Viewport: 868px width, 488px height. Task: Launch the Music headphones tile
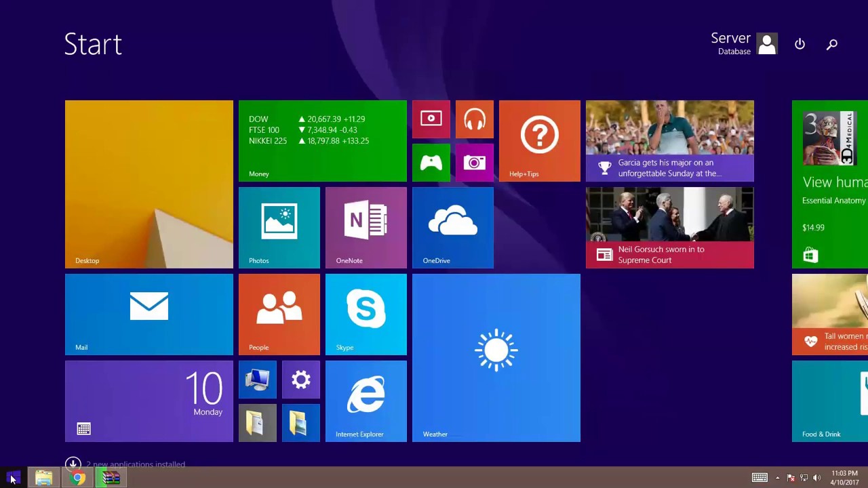tap(475, 119)
